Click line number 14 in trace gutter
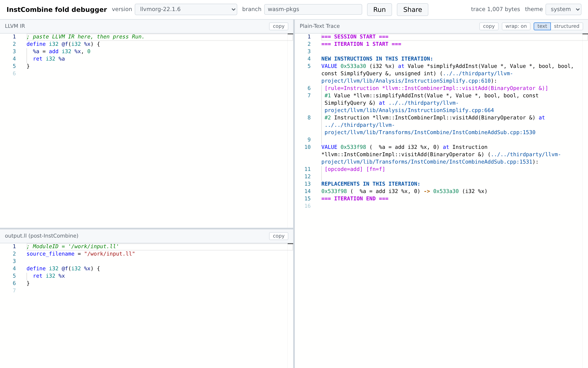This screenshot has height=368, width=588. click(x=307, y=191)
